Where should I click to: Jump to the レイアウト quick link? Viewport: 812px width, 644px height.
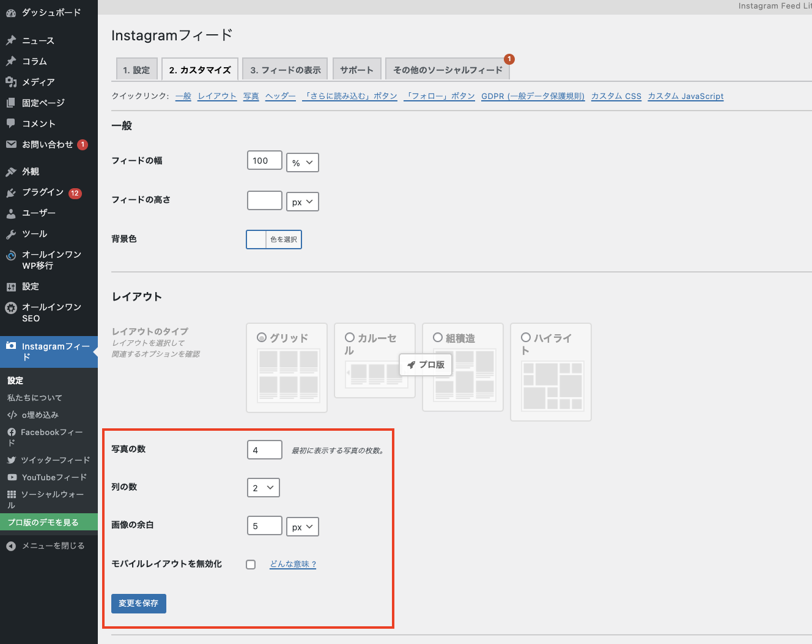(217, 96)
